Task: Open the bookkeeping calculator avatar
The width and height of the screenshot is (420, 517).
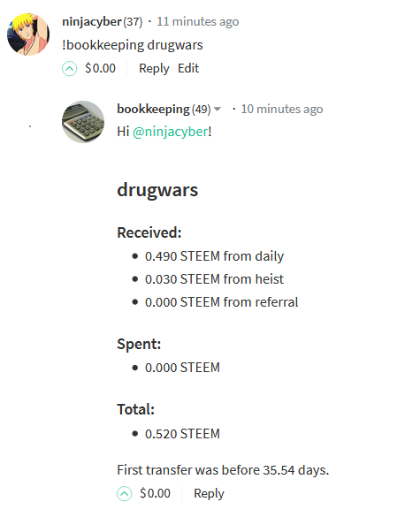Action: [x=83, y=122]
